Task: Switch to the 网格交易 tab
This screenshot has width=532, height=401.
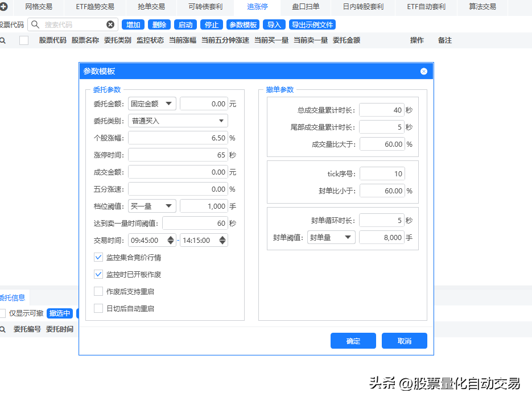Action: tap(39, 7)
